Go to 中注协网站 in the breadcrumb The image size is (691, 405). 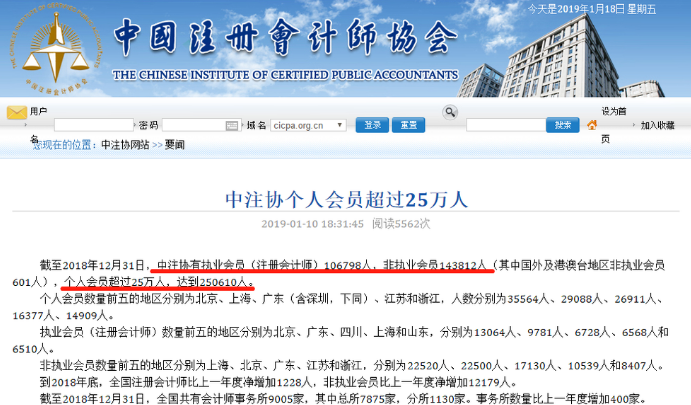click(125, 144)
